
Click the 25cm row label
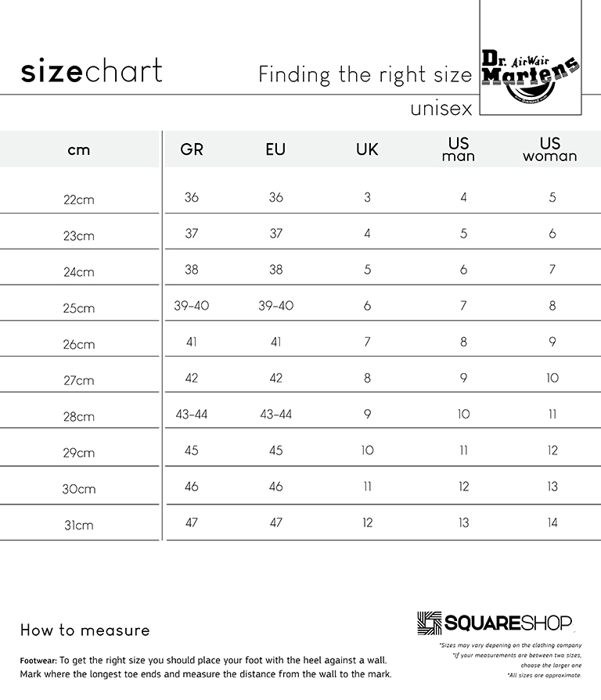tap(79, 308)
